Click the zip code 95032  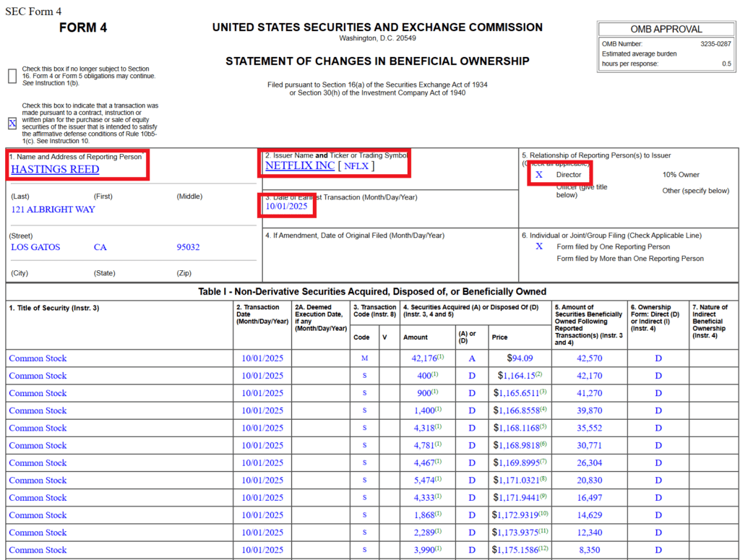click(x=189, y=247)
